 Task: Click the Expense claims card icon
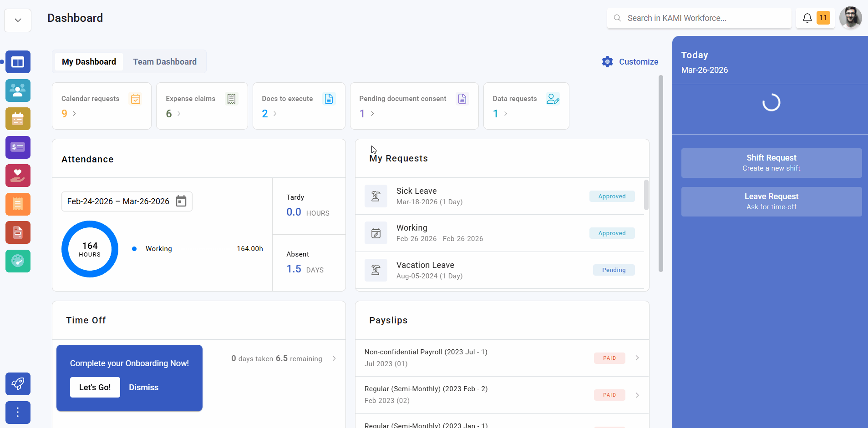[232, 99]
